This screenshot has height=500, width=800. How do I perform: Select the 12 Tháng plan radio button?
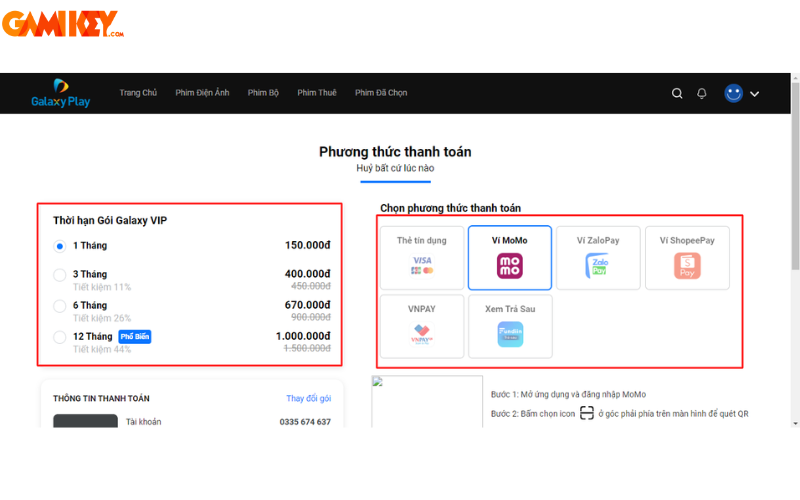tap(60, 337)
